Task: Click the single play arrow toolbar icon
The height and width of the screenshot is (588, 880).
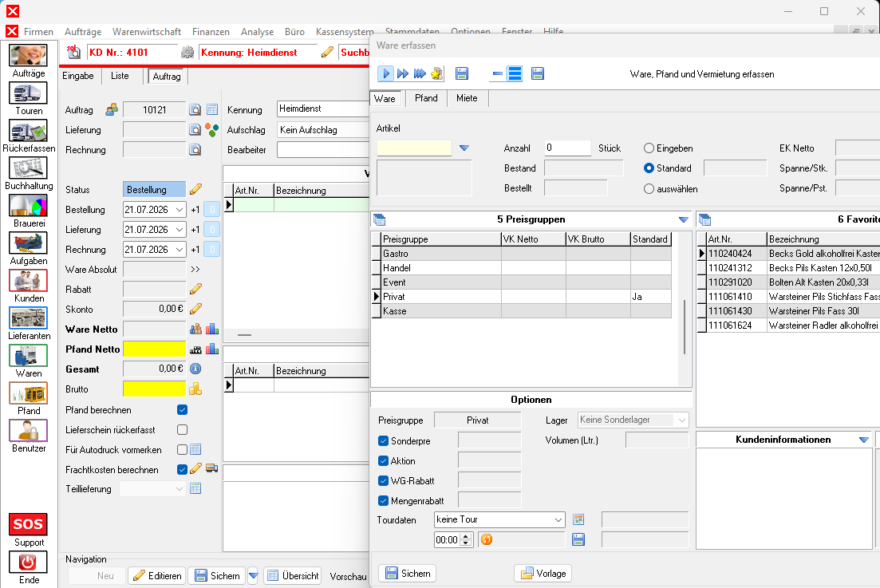Action: (x=385, y=73)
